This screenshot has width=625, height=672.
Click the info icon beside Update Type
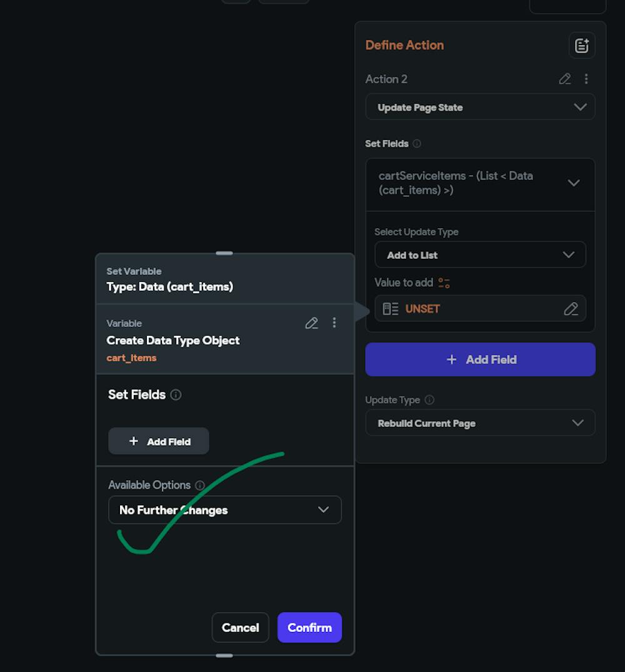click(x=429, y=400)
